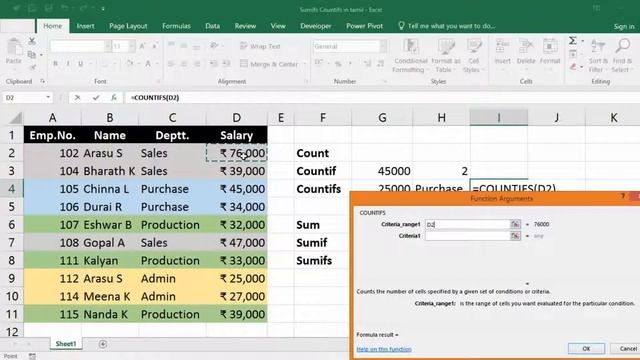Screen dimensions: 640x360
Task: Open Find & Select dropdown
Action: tap(622, 56)
